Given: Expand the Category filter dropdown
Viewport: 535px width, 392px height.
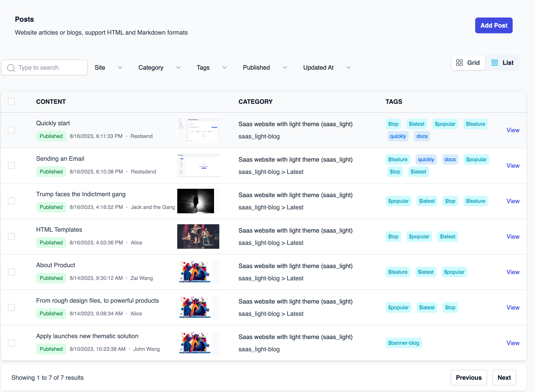Looking at the screenshot, I should coord(159,68).
